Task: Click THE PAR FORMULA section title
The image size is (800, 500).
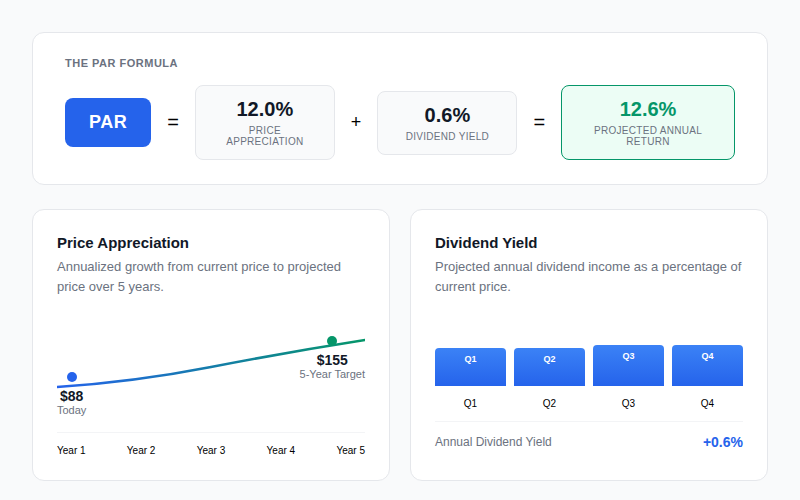Action: pos(121,63)
